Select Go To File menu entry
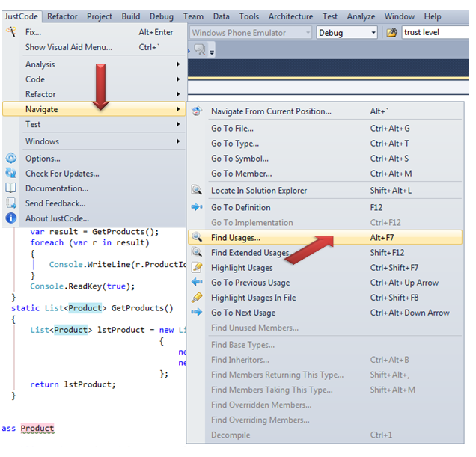 coord(232,129)
